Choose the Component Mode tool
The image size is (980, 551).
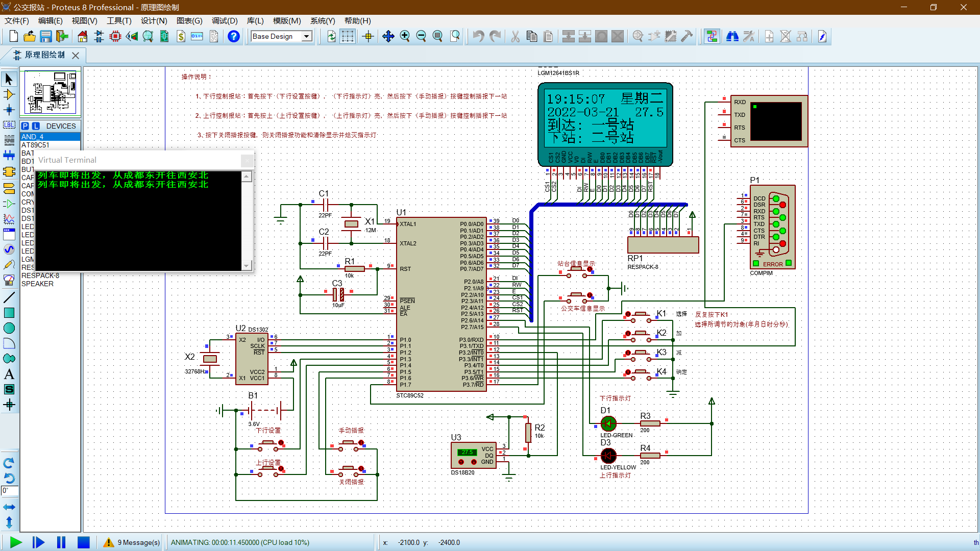click(9, 94)
